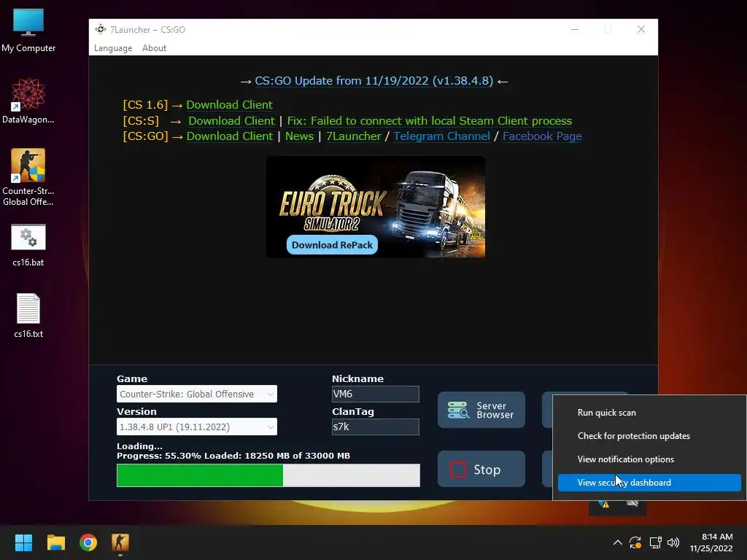Choose Check for protection updates
This screenshot has height=560, width=747.
coord(649,436)
